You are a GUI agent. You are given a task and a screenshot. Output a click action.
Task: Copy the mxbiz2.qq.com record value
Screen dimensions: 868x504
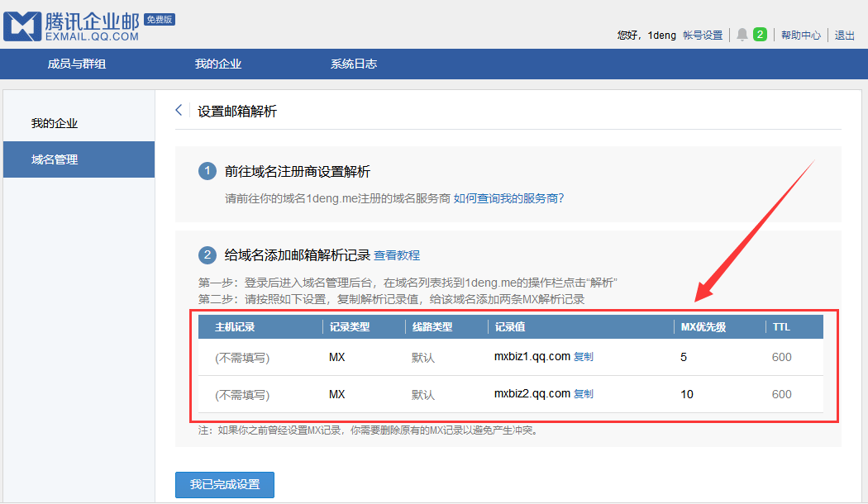point(582,393)
